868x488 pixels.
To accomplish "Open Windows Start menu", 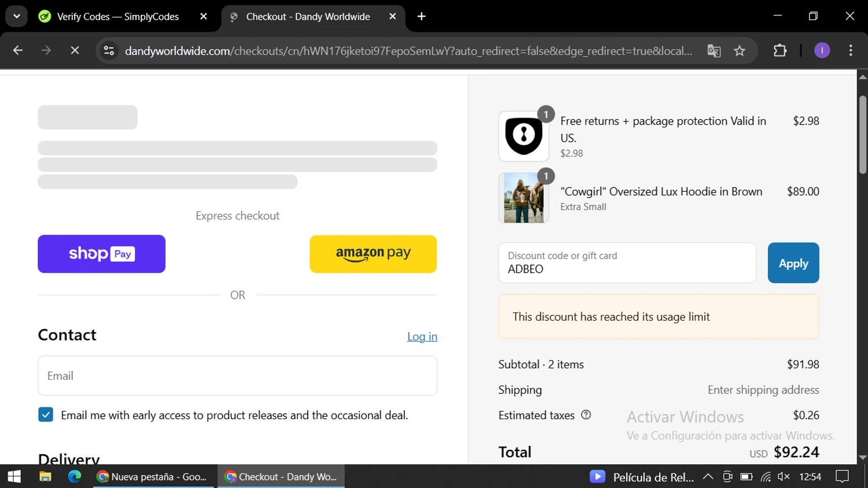I will 14,476.
